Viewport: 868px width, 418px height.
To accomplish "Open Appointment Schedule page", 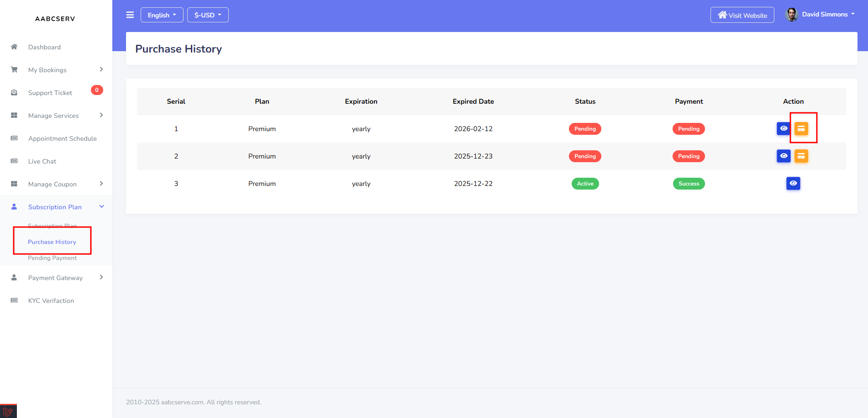I will click(x=63, y=138).
